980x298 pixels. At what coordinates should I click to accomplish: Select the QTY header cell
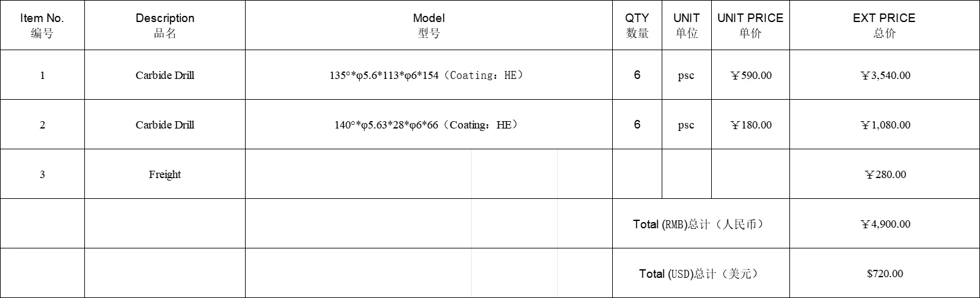pyautogui.click(x=637, y=25)
